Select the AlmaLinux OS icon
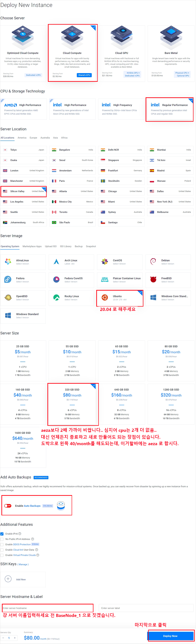 coord(8,262)
